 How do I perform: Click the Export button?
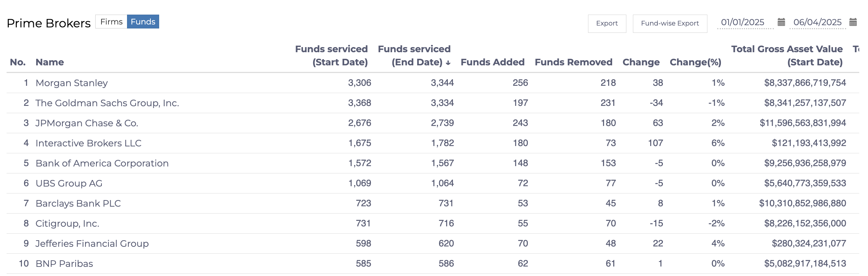point(607,23)
